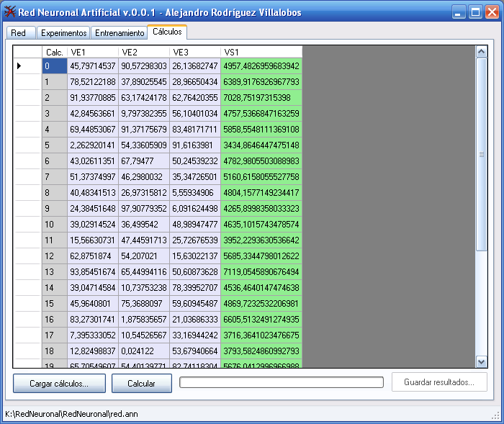Sort by the VE1 column header
The height and width of the screenshot is (424, 504).
tap(92, 52)
